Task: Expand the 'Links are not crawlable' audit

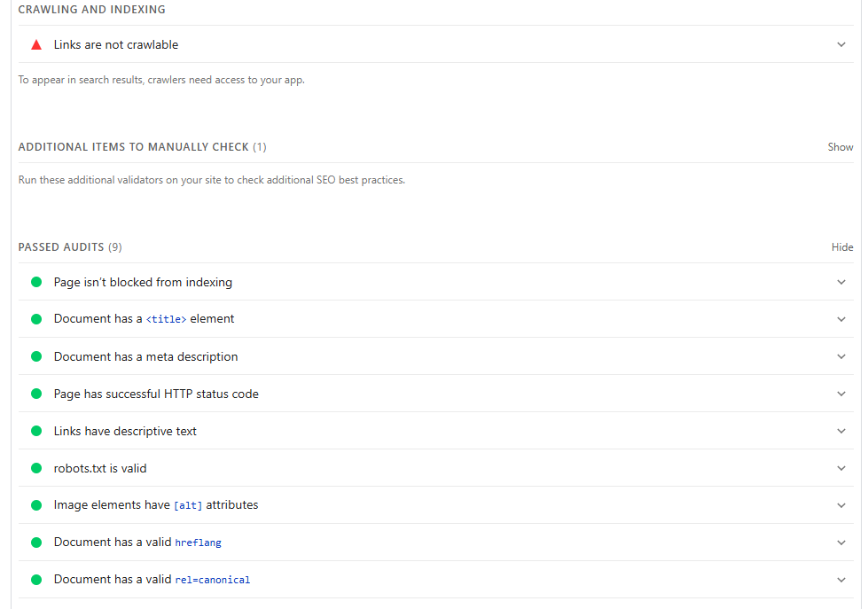Action: 841,43
